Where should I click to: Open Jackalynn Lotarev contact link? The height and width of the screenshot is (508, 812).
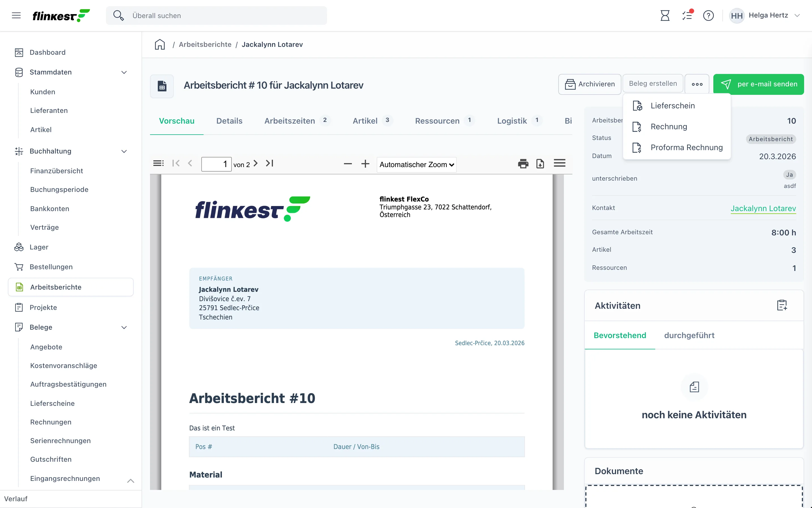point(763,208)
